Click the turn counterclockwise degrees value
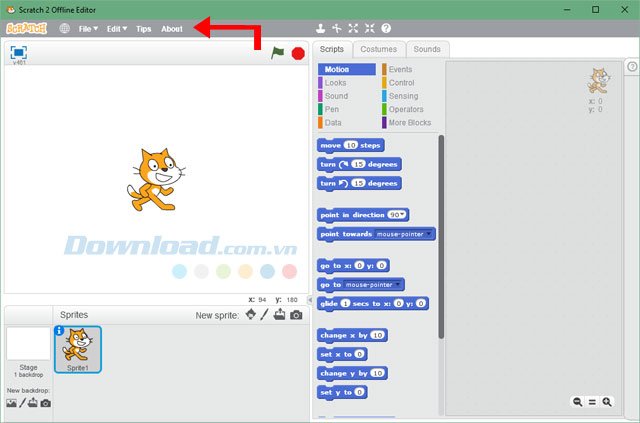Viewport: 640px width, 423px height. [x=358, y=183]
